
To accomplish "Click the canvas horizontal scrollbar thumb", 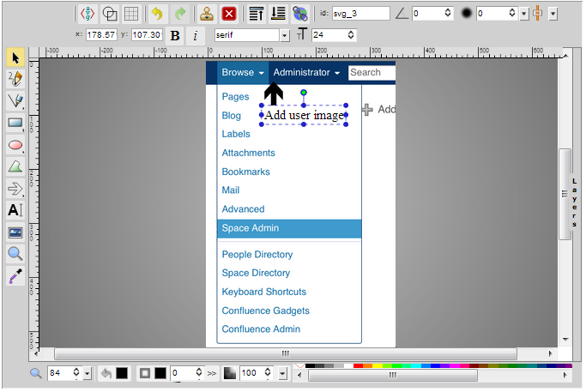I will tap(286, 353).
